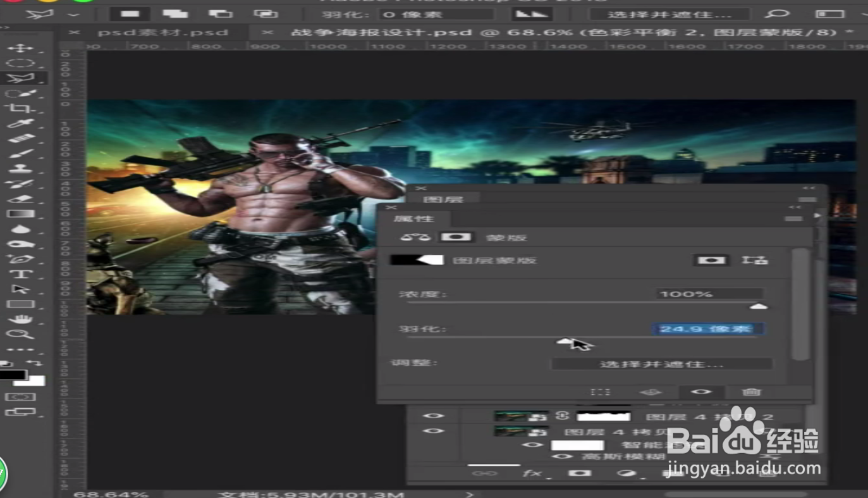The height and width of the screenshot is (498, 868).
Task: Select the Zoom tool
Action: click(x=20, y=335)
